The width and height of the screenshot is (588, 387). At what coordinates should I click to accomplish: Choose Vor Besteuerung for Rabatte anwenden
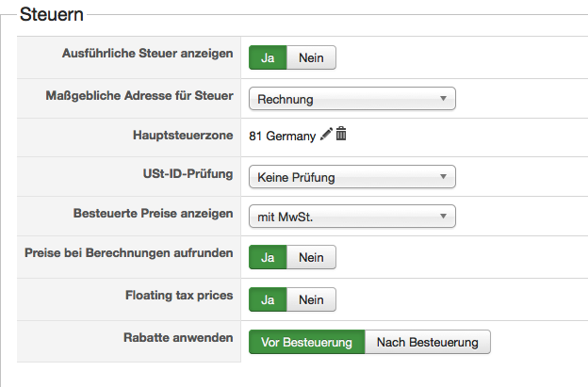(306, 342)
